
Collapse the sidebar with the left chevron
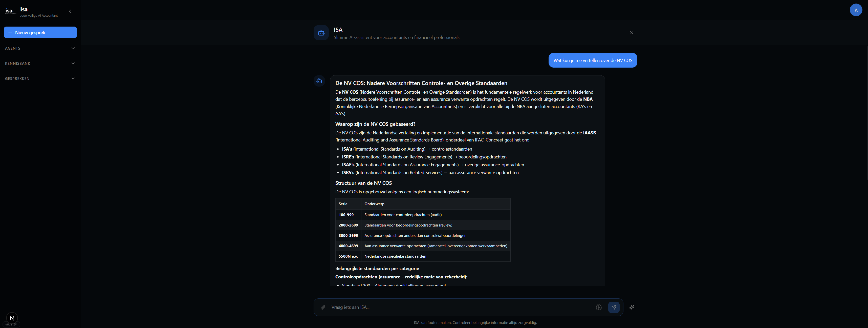pos(70,11)
